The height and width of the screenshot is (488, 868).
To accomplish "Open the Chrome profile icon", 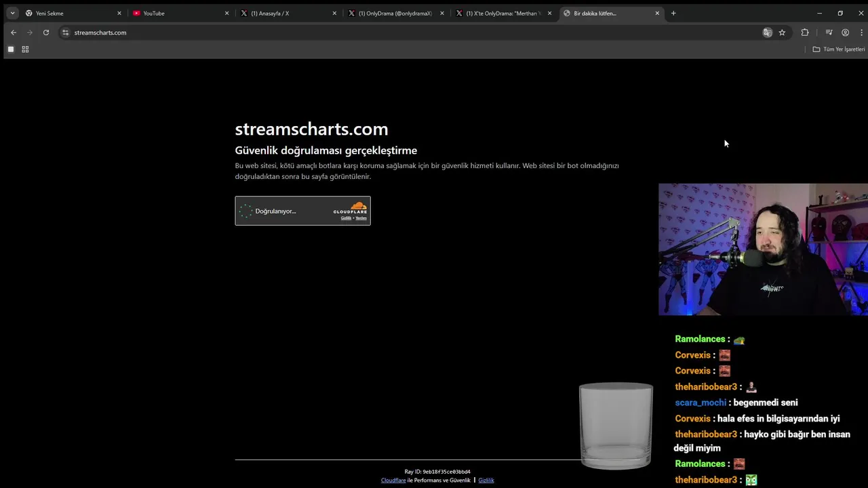I will [x=845, y=33].
